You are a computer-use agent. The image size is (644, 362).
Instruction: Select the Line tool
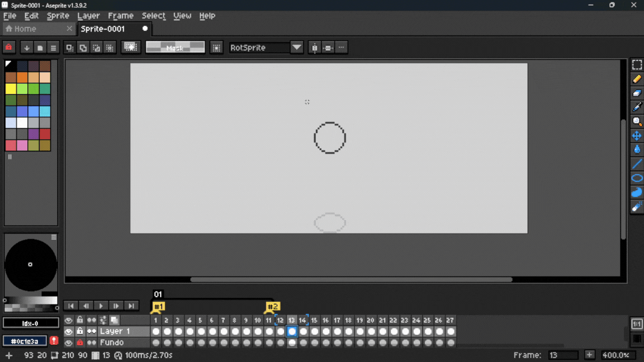coord(637,164)
